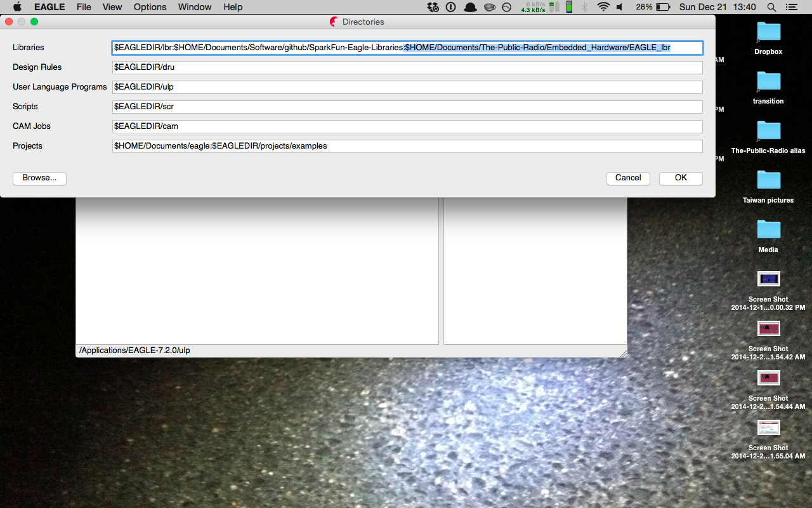
Task: Select The-Public-Radio alias folder
Action: pyautogui.click(x=768, y=138)
